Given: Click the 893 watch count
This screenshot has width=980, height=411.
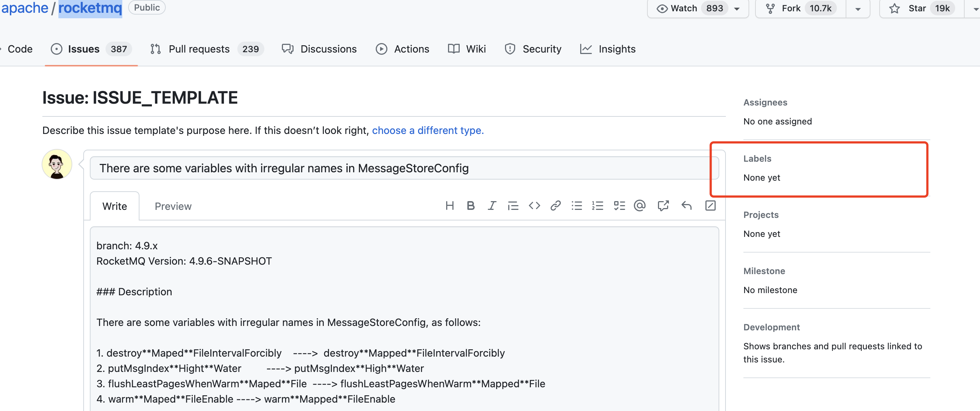Looking at the screenshot, I should tap(715, 8).
